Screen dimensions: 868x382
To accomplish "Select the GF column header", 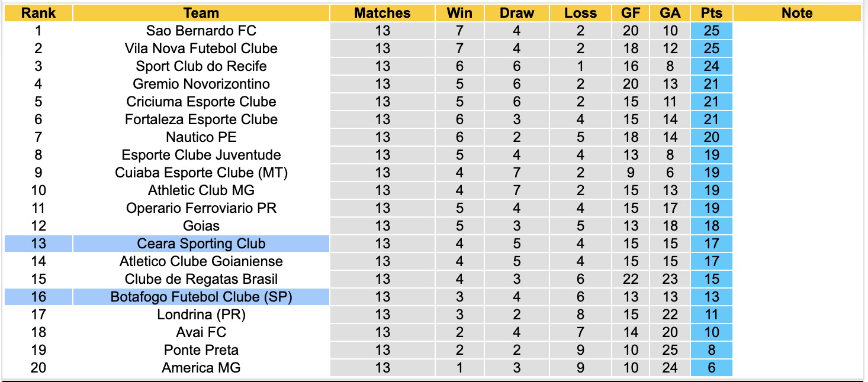I will (631, 13).
